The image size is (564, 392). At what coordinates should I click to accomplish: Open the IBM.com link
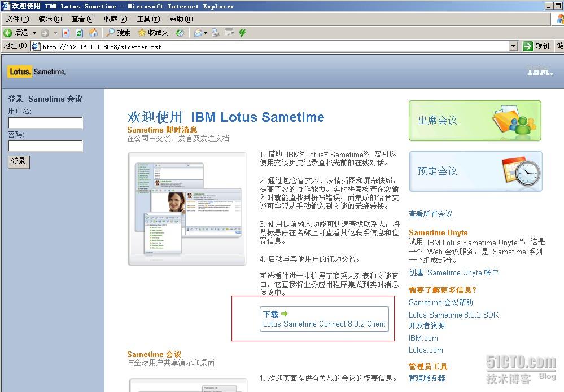[423, 338]
